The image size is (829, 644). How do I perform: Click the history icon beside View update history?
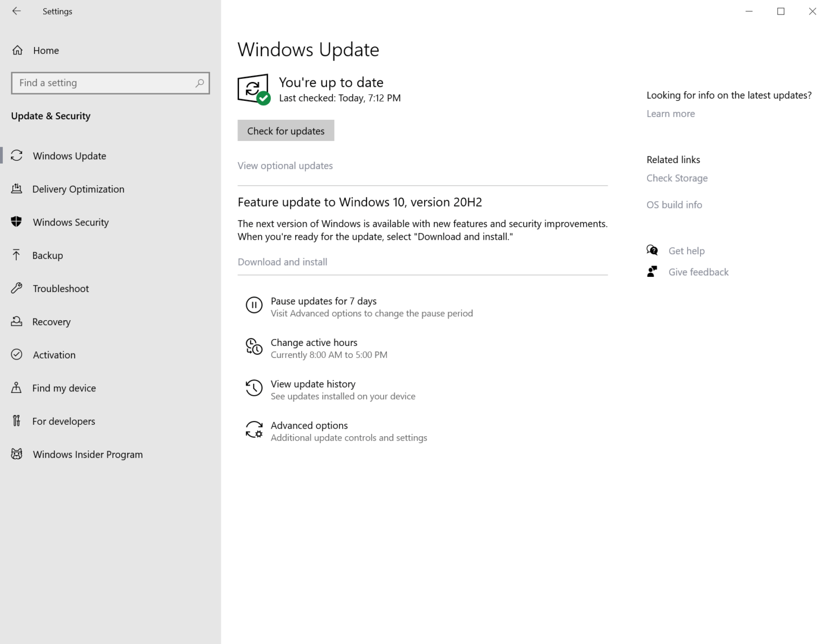(x=254, y=388)
